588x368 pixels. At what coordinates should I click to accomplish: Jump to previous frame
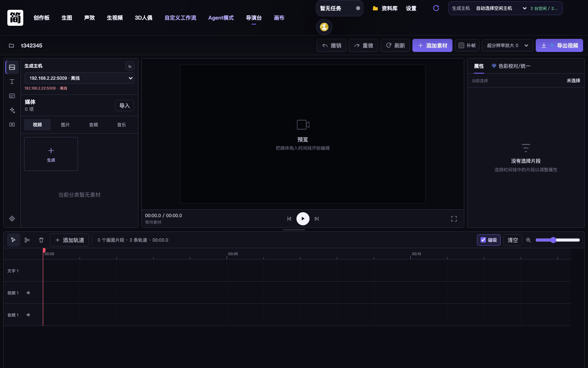[x=289, y=219]
